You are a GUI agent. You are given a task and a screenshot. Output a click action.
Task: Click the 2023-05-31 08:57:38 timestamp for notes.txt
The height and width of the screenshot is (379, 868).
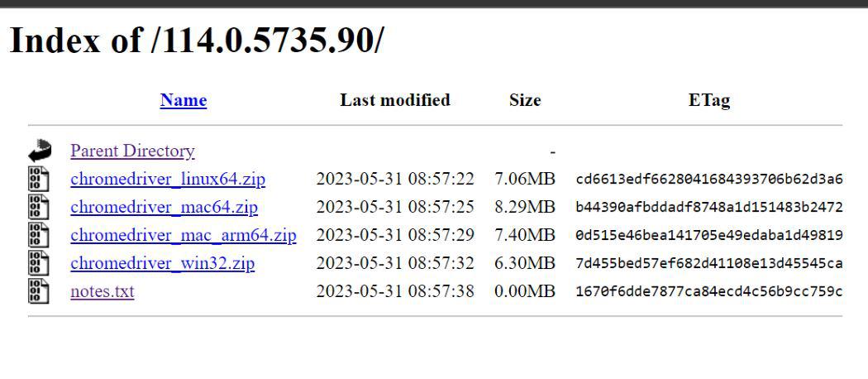pos(395,291)
